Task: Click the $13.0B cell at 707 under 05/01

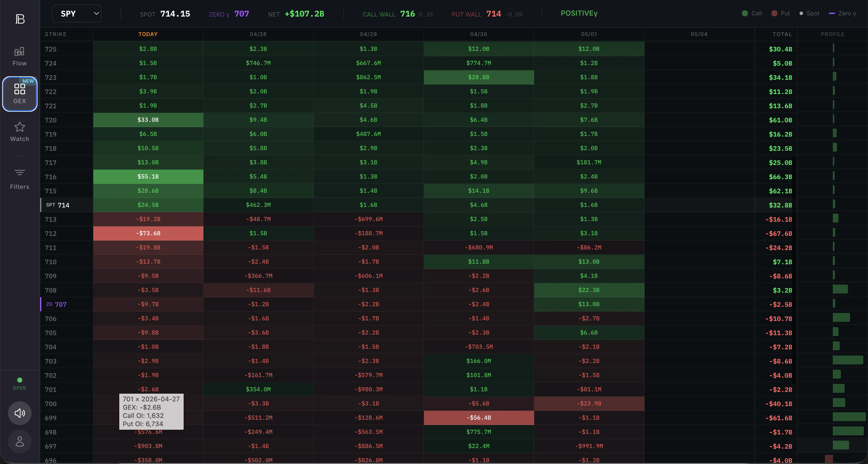Action: click(x=589, y=304)
